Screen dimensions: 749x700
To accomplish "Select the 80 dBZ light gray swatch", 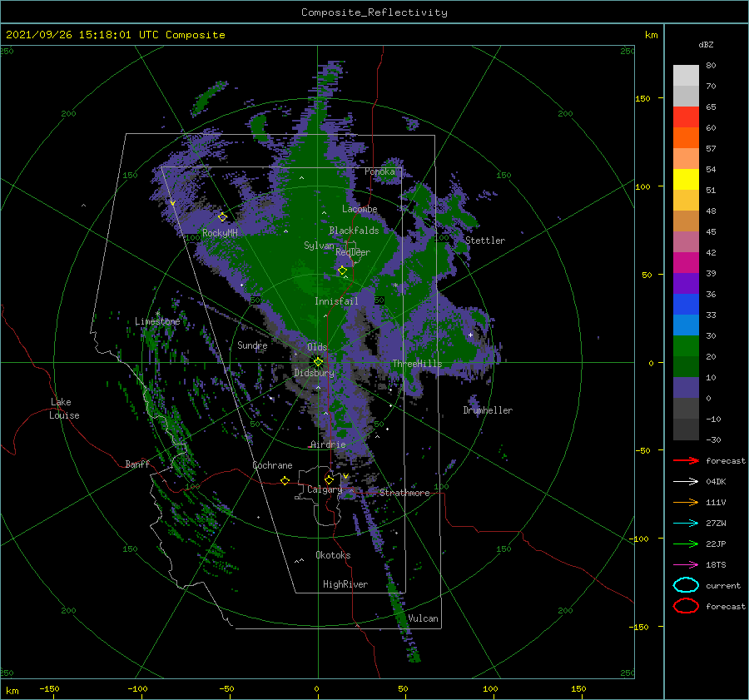I will point(686,75).
